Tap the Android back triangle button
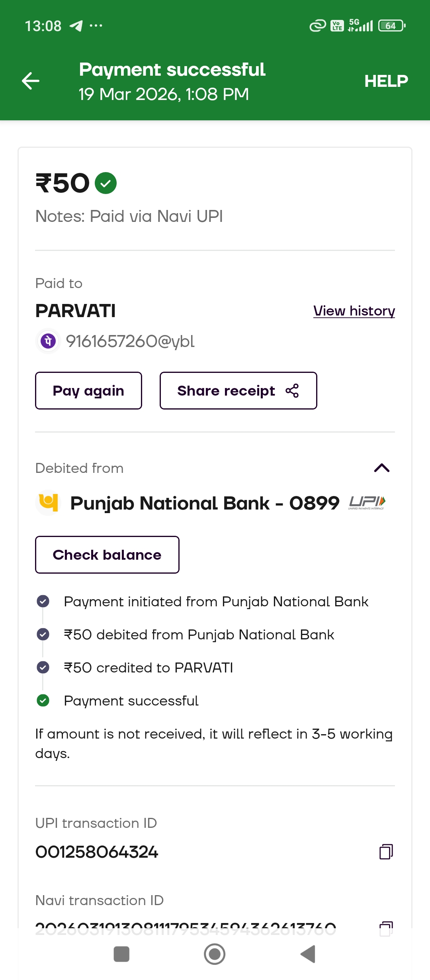Viewport: 430px width, 980px height. coord(308,954)
